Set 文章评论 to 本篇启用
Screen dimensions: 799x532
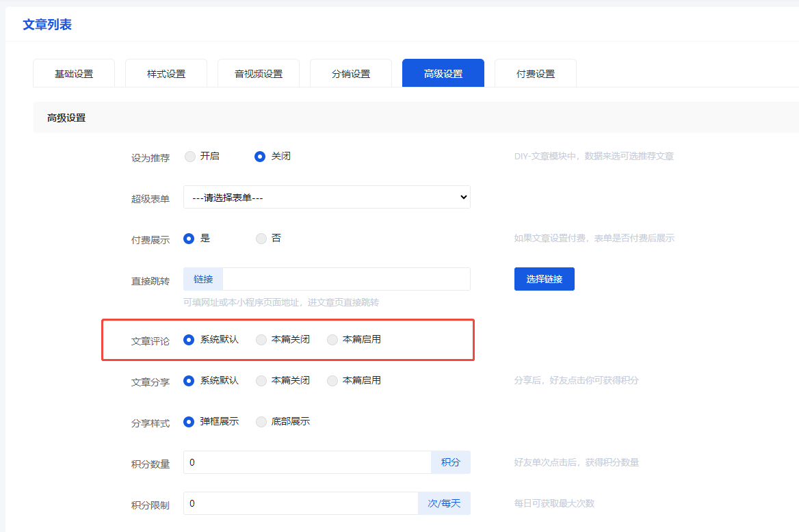(x=332, y=340)
